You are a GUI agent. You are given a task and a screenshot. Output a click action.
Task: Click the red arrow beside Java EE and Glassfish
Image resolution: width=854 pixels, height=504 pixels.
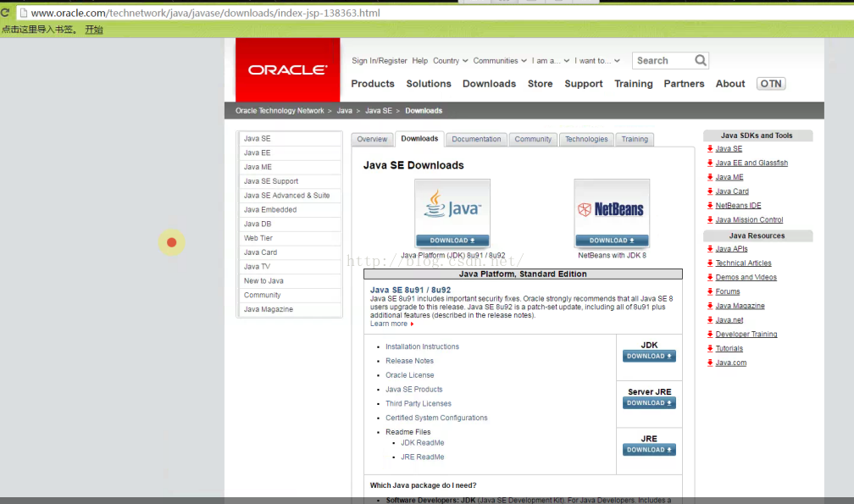tap(710, 163)
